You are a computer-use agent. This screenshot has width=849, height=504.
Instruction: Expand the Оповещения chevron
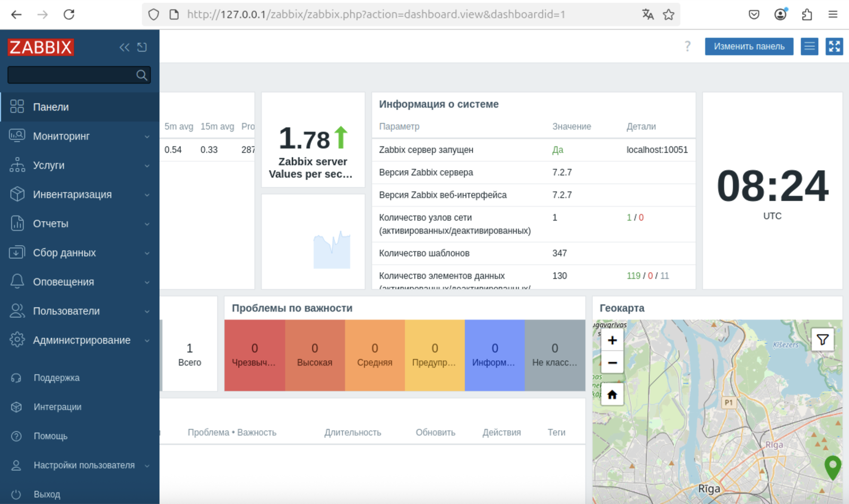click(x=147, y=282)
